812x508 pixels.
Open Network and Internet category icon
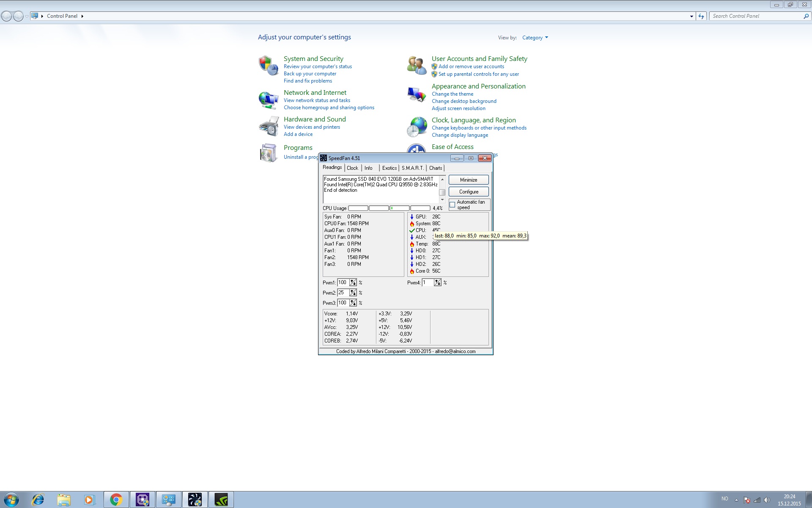(268, 99)
